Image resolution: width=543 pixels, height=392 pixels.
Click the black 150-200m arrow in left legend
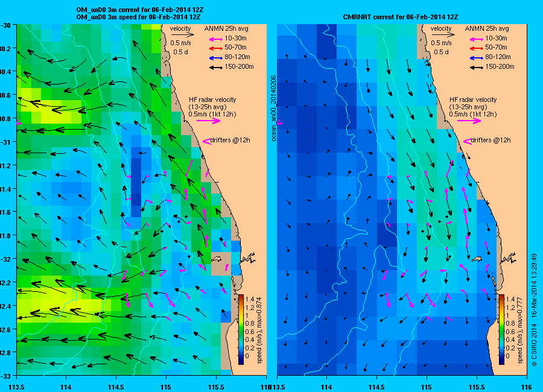[216, 68]
